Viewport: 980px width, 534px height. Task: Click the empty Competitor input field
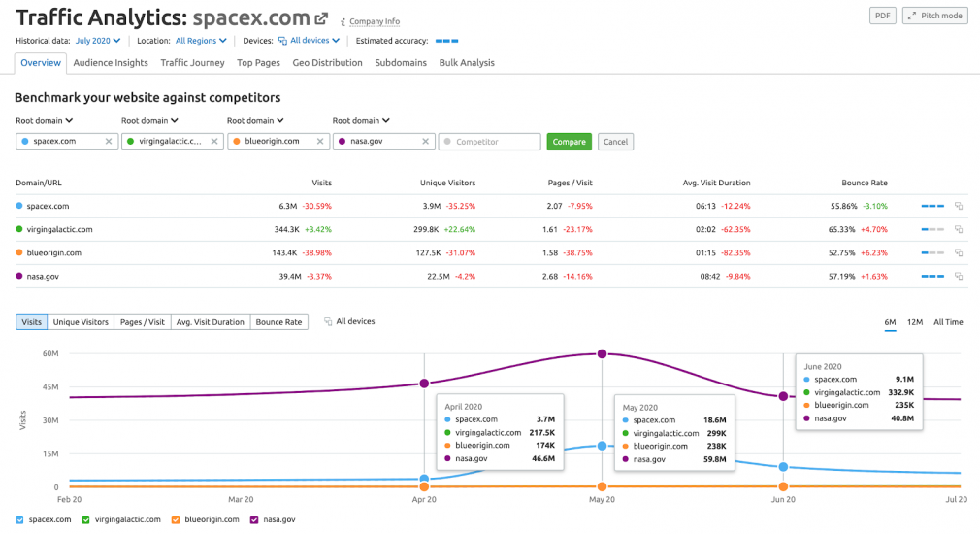489,142
